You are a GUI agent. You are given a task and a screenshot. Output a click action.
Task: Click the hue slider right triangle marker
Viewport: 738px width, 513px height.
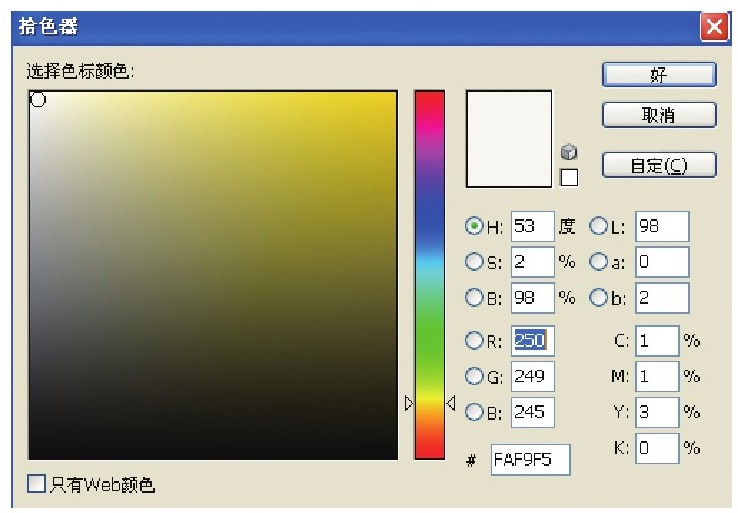click(451, 403)
